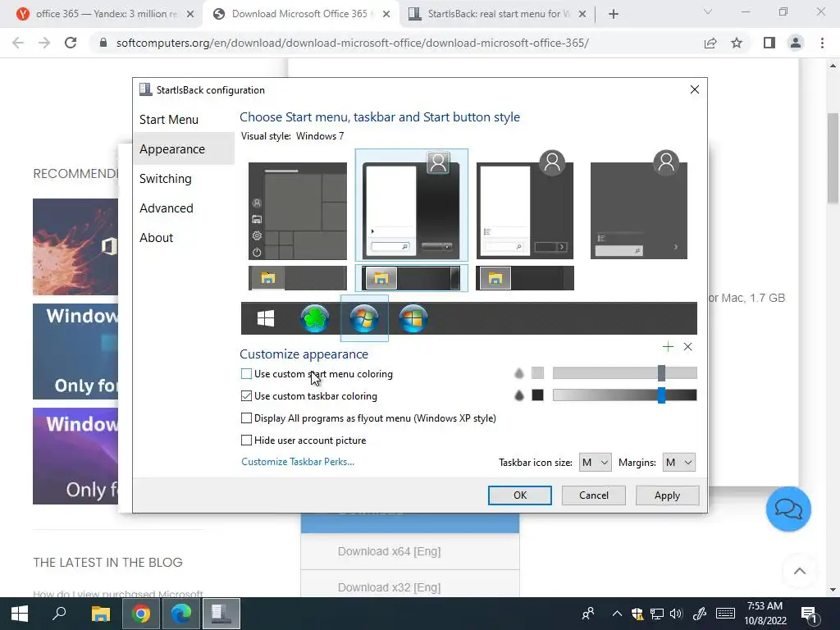The image size is (840, 630).
Task: Go to the Switching section
Action: (x=165, y=178)
